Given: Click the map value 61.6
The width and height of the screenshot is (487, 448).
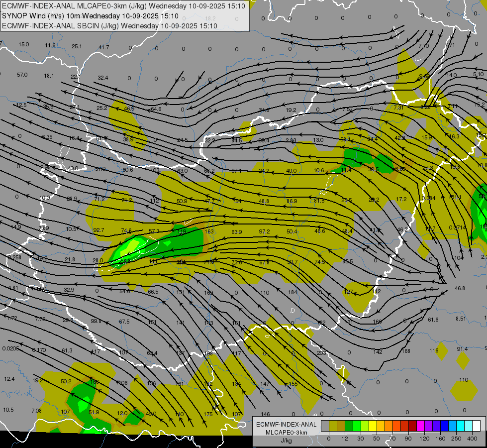Looking at the screenshot, I should (433, 320).
